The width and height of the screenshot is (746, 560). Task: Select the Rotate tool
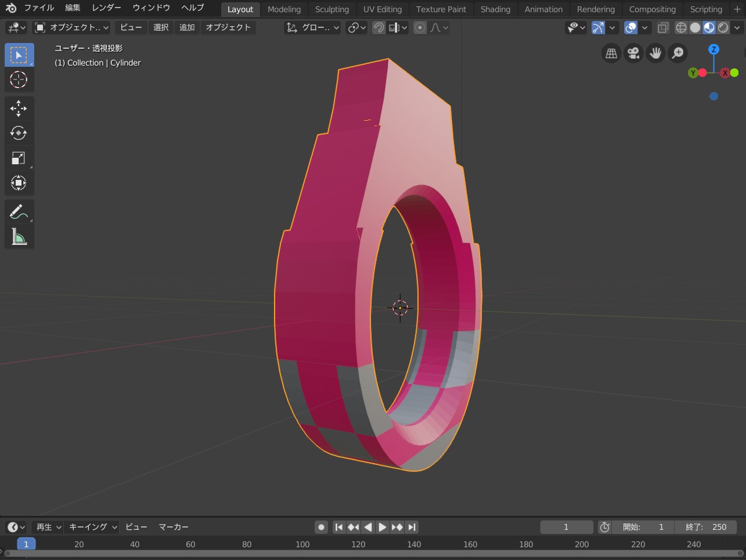pos(19,133)
